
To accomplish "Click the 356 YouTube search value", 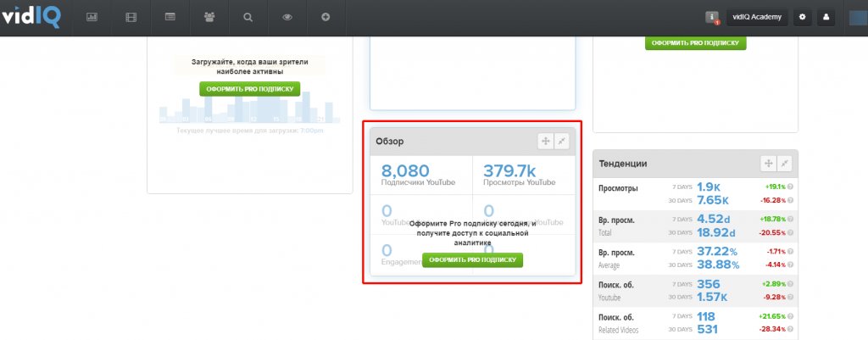I will click(x=709, y=284).
